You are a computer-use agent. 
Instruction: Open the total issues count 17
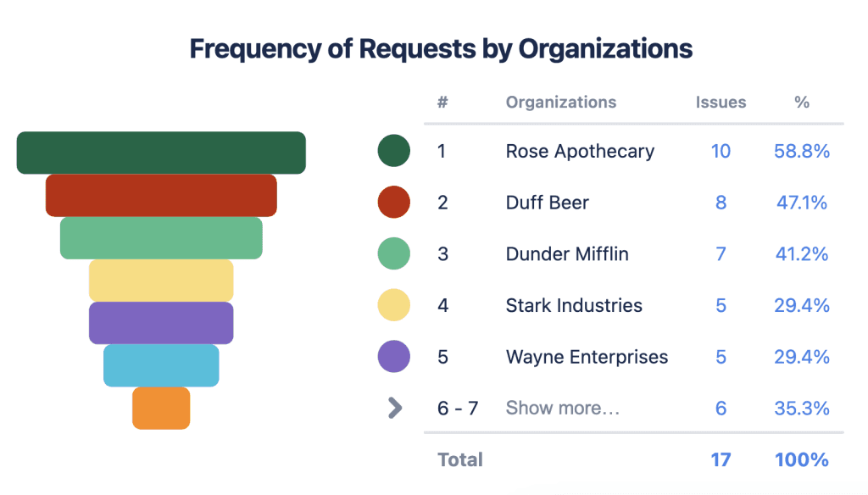pyautogui.click(x=721, y=460)
